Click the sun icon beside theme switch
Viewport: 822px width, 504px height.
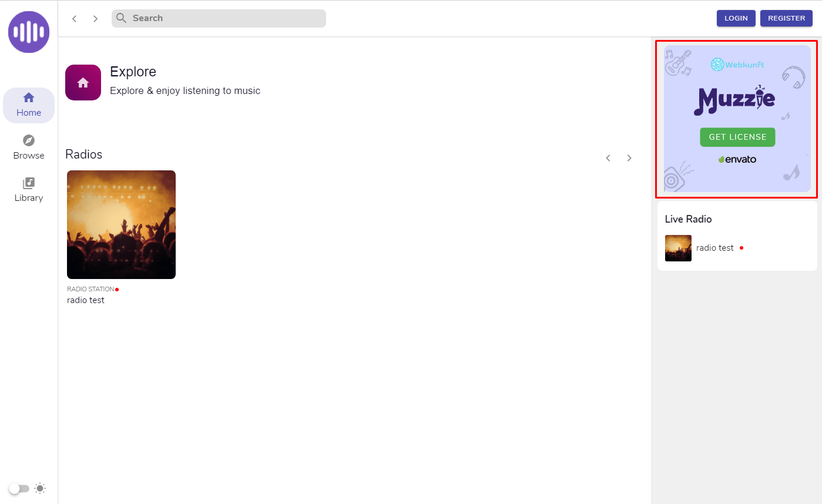pos(40,488)
